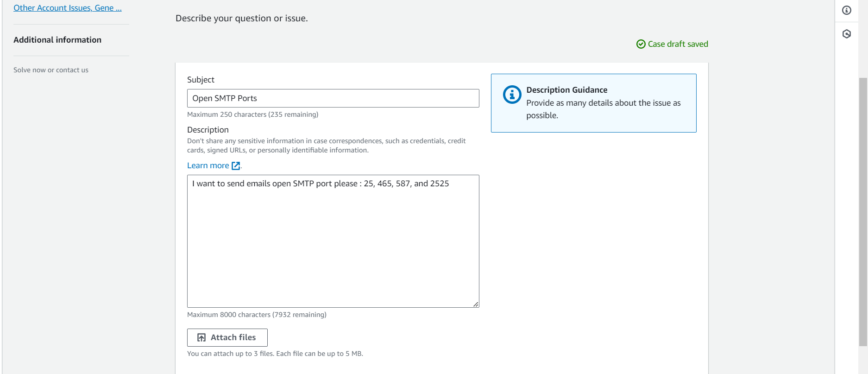
Task: Click the upload icon on Attach files
Action: (x=201, y=337)
